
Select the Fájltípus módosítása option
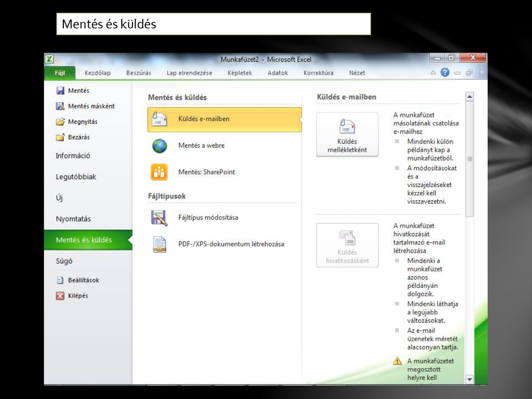(225, 218)
